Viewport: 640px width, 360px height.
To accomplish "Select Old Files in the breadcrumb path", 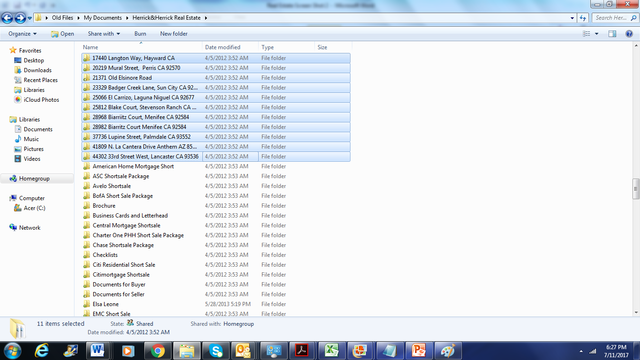I will (x=62, y=18).
